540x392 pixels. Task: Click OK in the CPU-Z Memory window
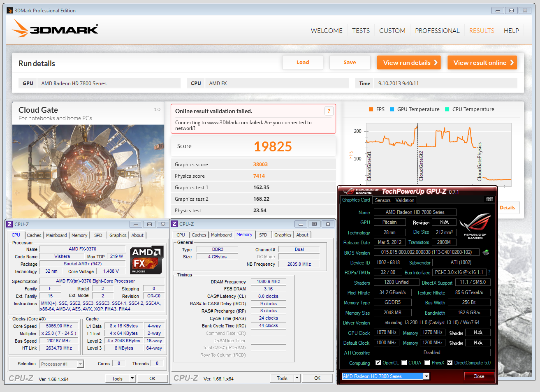pyautogui.click(x=318, y=378)
